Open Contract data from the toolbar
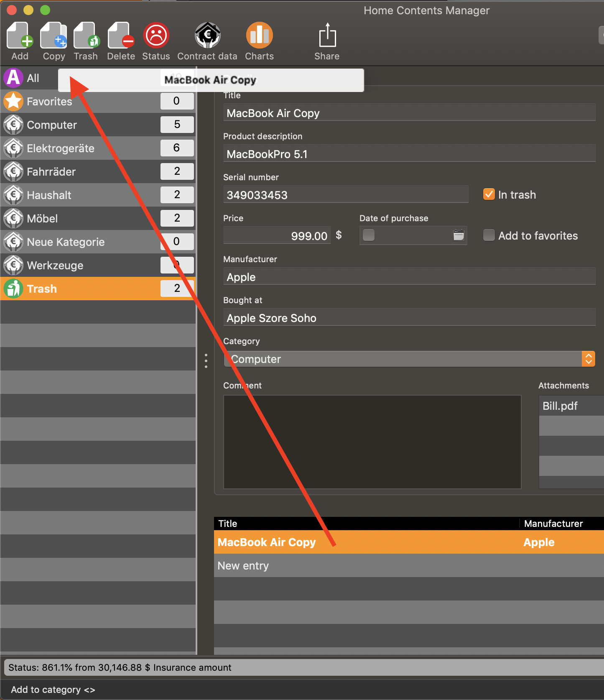 tap(207, 36)
